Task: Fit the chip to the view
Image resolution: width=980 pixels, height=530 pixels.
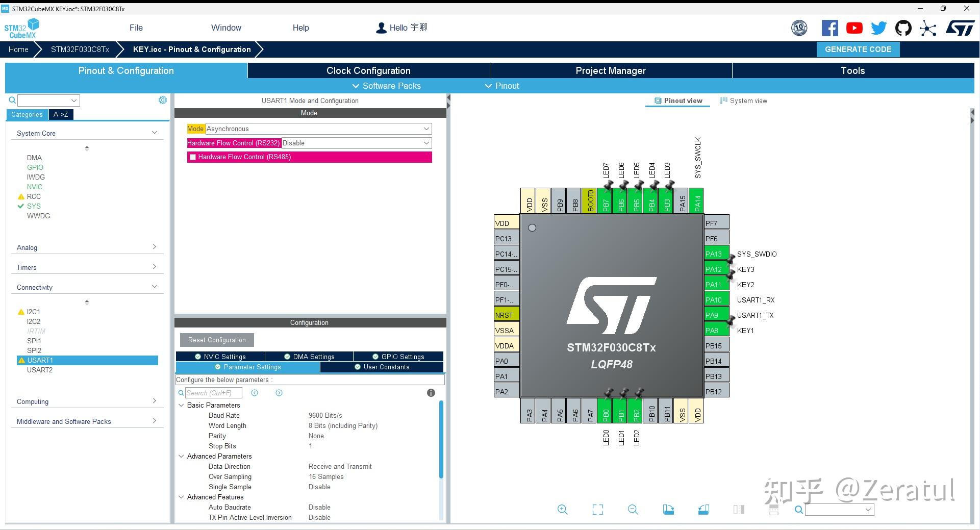Action: [598, 509]
